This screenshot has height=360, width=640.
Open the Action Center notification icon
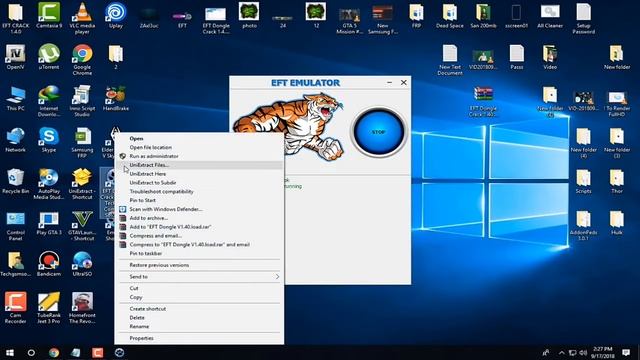pyautogui.click(x=626, y=353)
